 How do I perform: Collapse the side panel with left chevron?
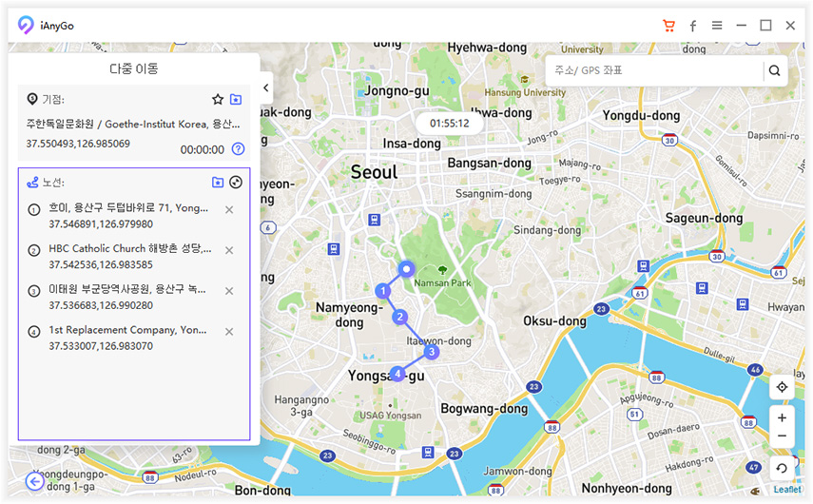pos(266,87)
